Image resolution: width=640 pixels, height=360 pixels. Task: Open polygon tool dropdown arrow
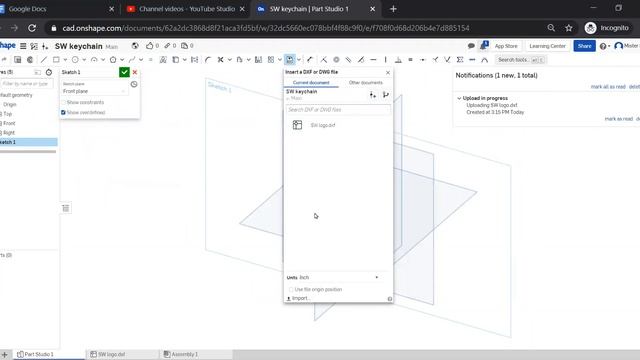(122, 60)
